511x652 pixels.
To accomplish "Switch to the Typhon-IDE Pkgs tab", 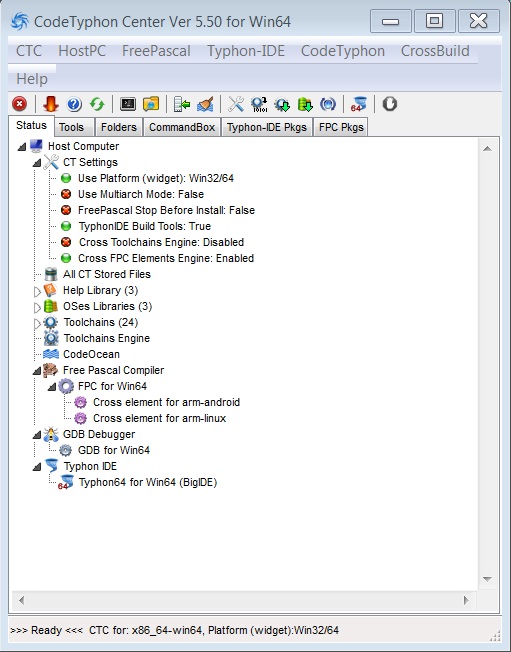I will point(267,127).
